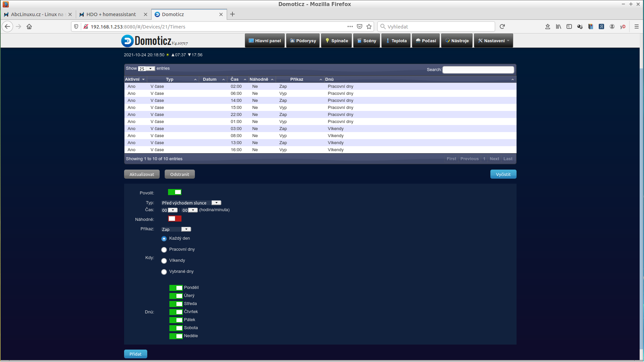Sort table by Typ column

pos(173,79)
